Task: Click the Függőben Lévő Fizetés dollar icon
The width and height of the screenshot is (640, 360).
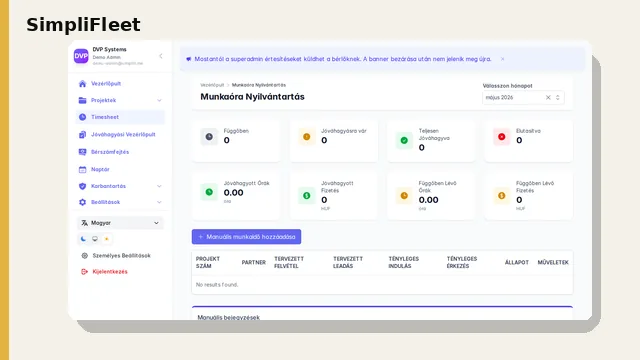Action: point(502,196)
